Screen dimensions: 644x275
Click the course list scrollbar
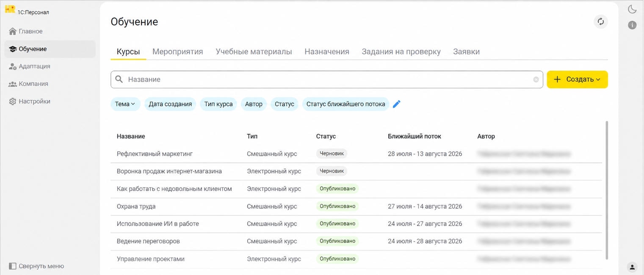[607, 190]
